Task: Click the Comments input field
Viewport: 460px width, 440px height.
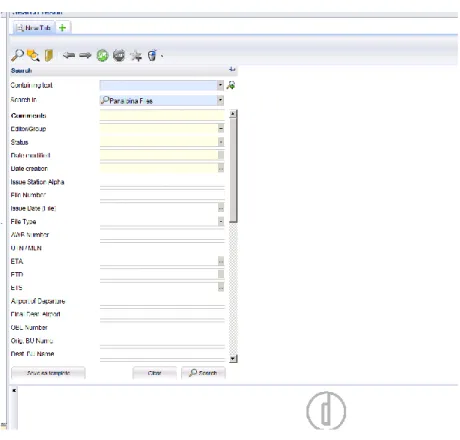Action: pyautogui.click(x=162, y=115)
